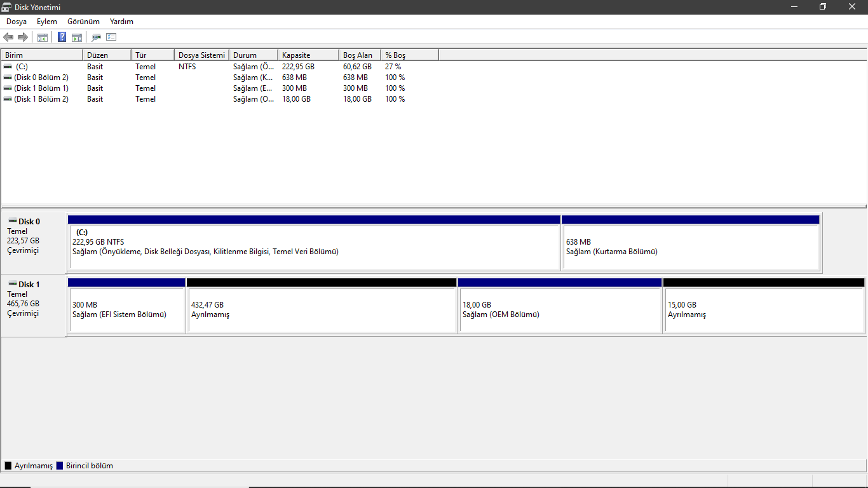Select the 300 MB EFI Sistem Bölümü partition
The width and height of the screenshot is (868, 488).
pos(126,305)
